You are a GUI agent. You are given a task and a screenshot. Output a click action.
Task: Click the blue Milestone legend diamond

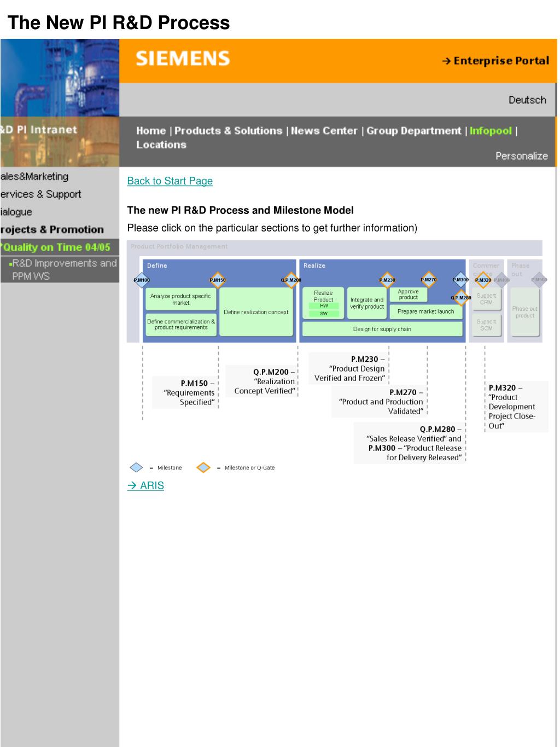pyautogui.click(x=136, y=467)
